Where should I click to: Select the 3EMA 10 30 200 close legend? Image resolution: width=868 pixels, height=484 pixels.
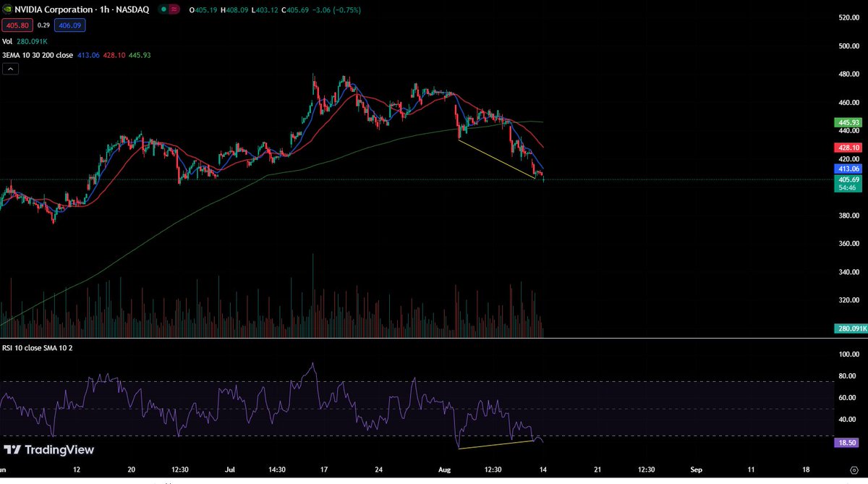click(38, 55)
